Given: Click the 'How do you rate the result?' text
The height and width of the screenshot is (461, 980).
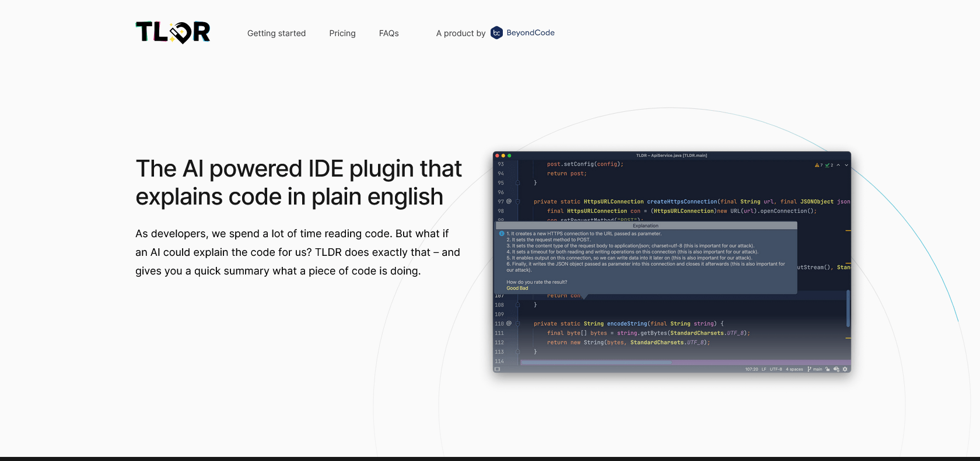Looking at the screenshot, I should tap(537, 282).
